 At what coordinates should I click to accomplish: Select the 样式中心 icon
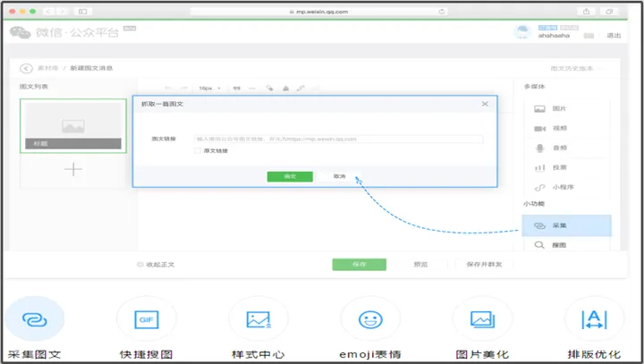258,319
